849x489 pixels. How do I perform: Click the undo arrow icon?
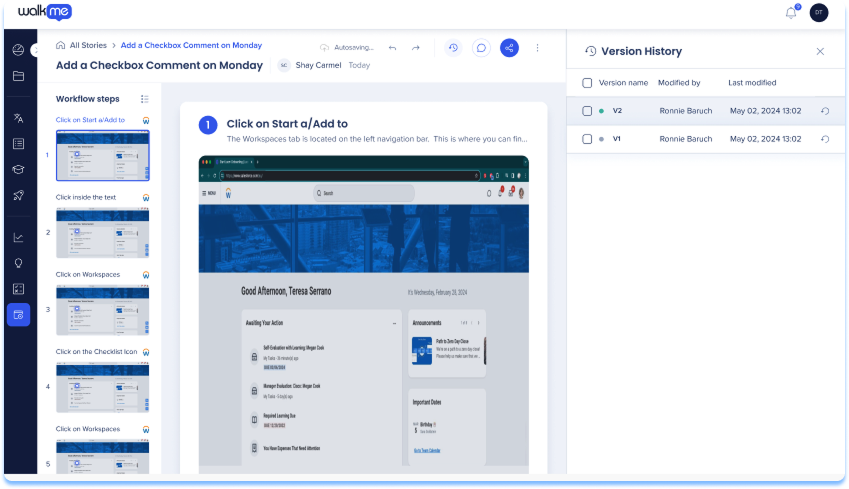[x=392, y=47]
